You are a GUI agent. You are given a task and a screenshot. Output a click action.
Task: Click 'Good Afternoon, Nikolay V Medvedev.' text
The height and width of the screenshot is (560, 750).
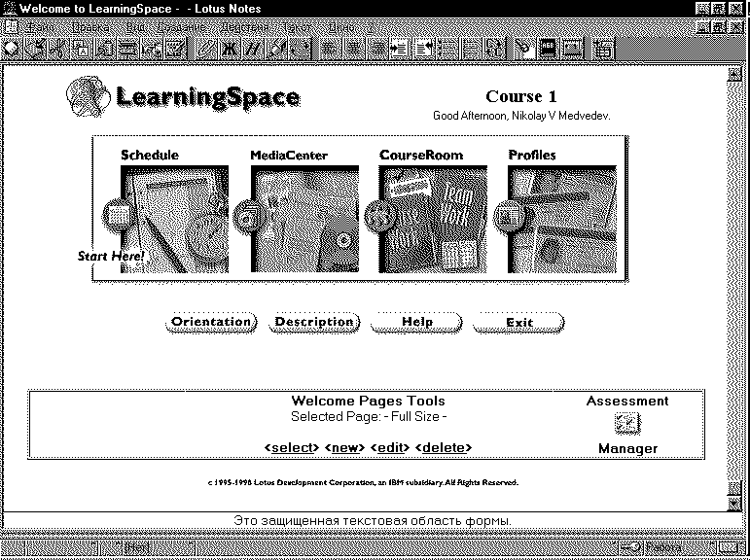point(521,117)
